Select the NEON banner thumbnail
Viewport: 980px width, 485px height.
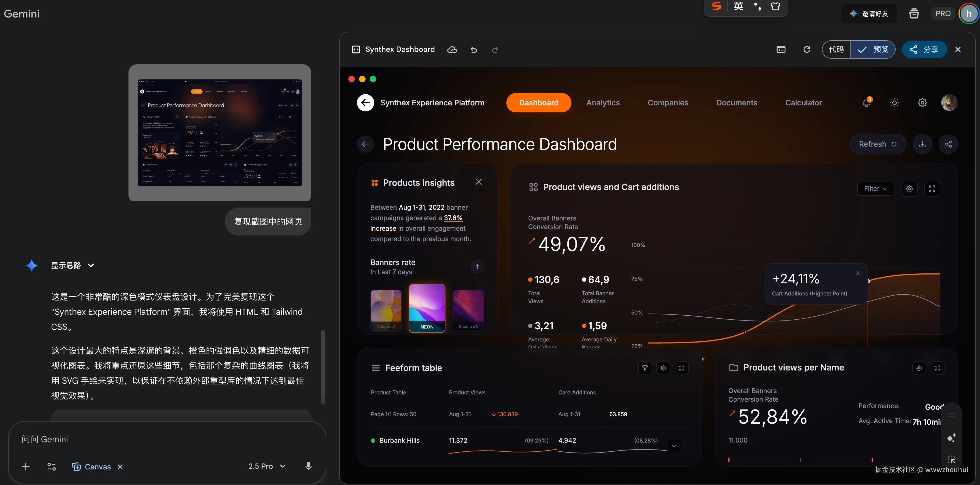(427, 308)
